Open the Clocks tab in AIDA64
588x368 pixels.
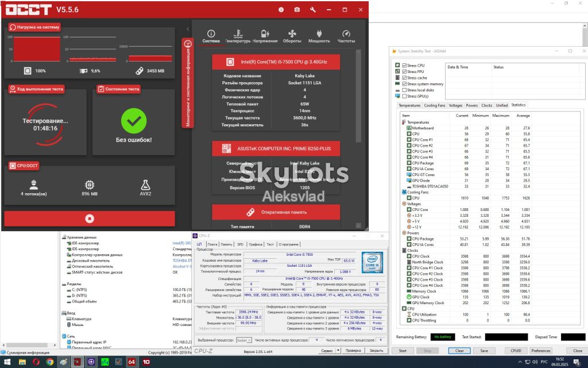point(487,106)
